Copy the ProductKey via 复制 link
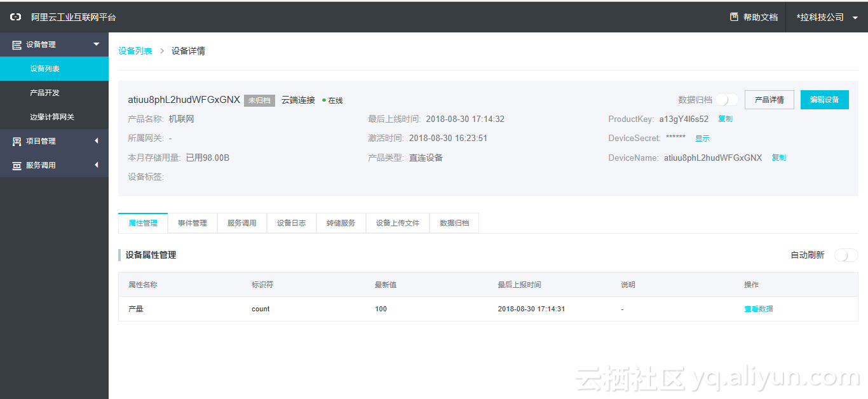 [725, 119]
